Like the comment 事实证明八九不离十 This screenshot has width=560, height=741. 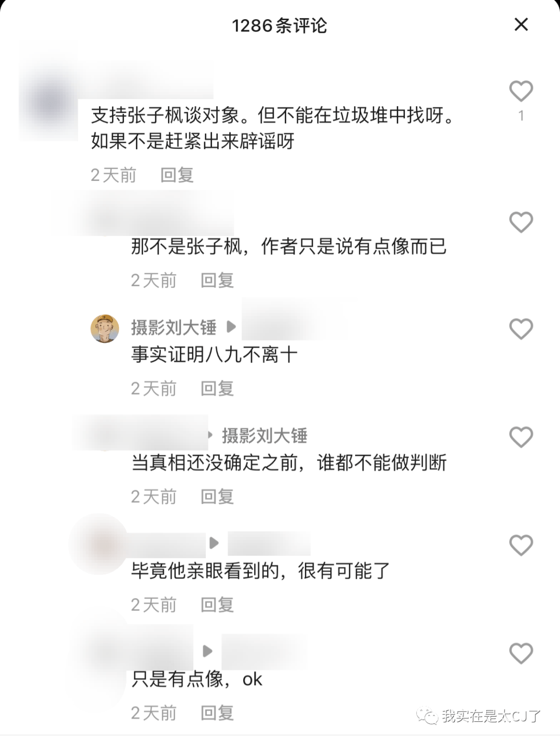click(521, 329)
